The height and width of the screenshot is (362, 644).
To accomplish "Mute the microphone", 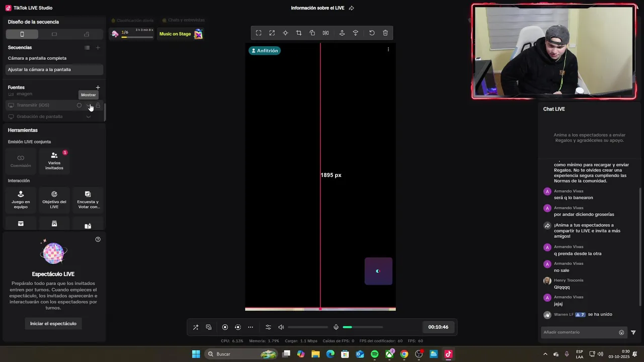I will pos(336,327).
